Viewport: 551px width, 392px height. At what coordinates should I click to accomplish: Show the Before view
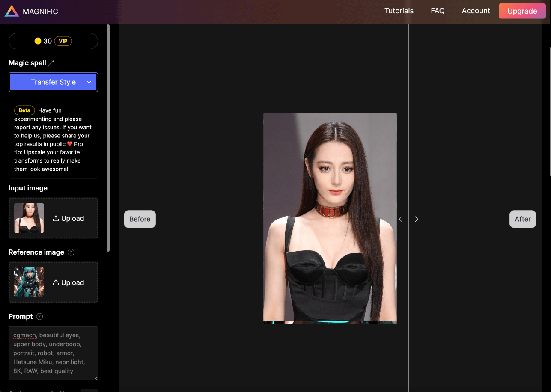point(140,219)
